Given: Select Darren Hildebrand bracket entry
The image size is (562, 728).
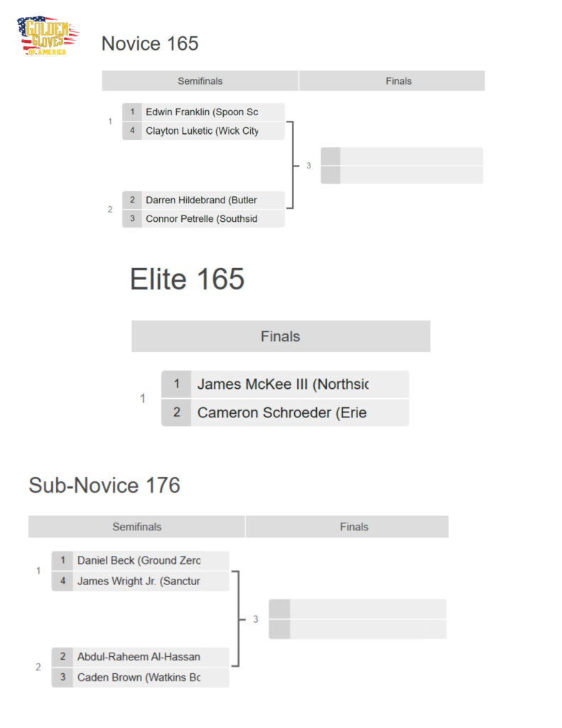Looking at the screenshot, I should [x=202, y=200].
